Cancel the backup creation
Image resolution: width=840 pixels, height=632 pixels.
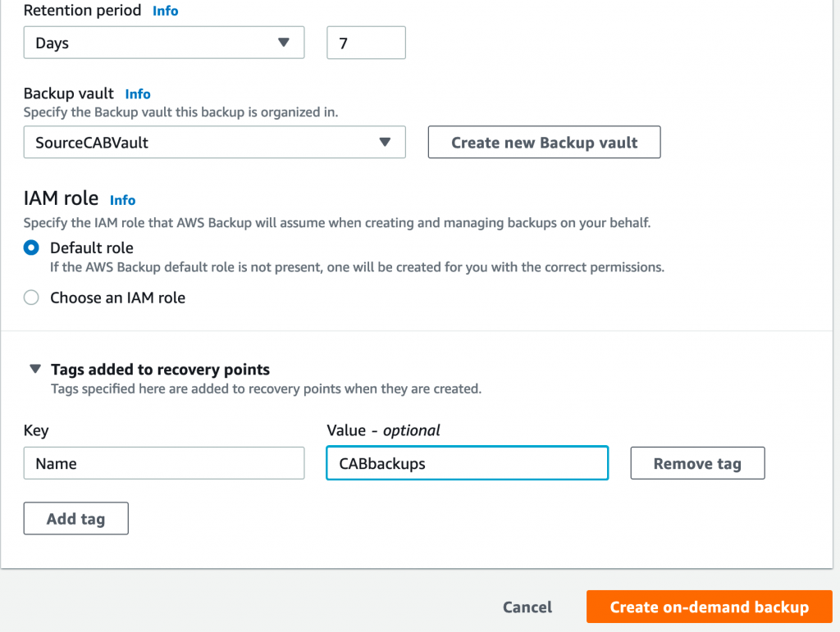[527, 607]
